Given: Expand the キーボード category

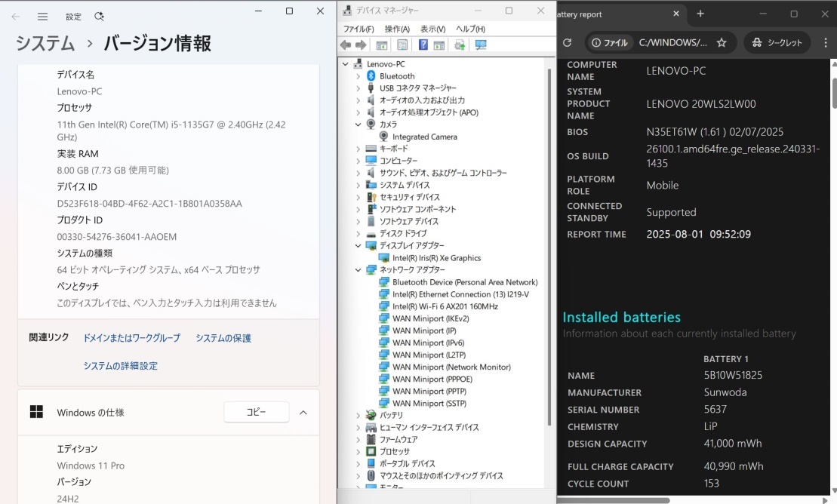Looking at the screenshot, I should [x=358, y=149].
